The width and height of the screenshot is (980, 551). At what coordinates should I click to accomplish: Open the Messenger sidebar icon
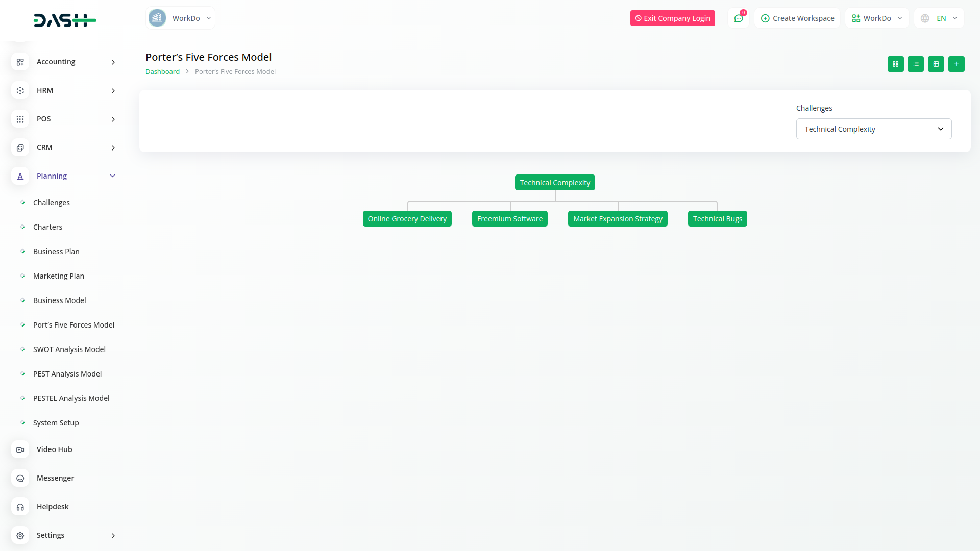[20, 478]
